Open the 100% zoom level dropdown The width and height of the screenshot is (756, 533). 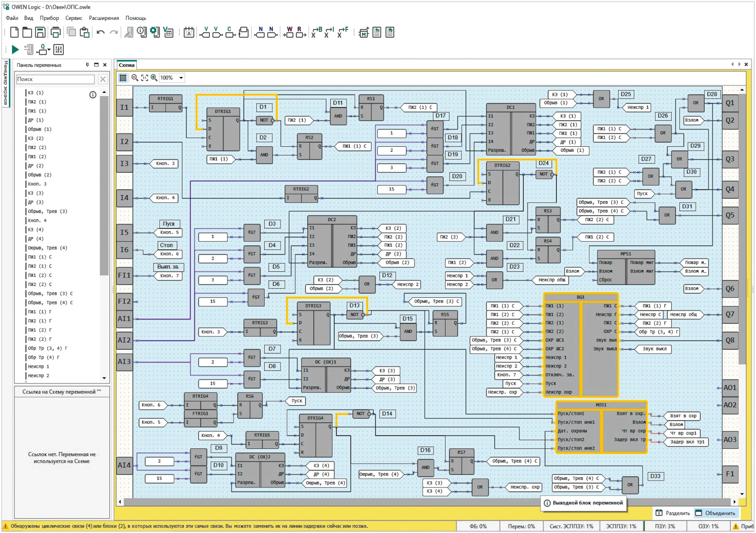181,78
